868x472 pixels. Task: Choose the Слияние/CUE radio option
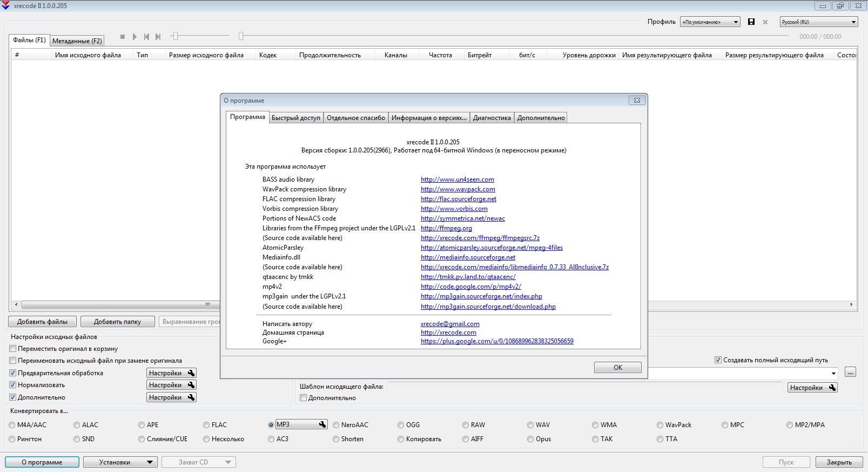(142, 439)
